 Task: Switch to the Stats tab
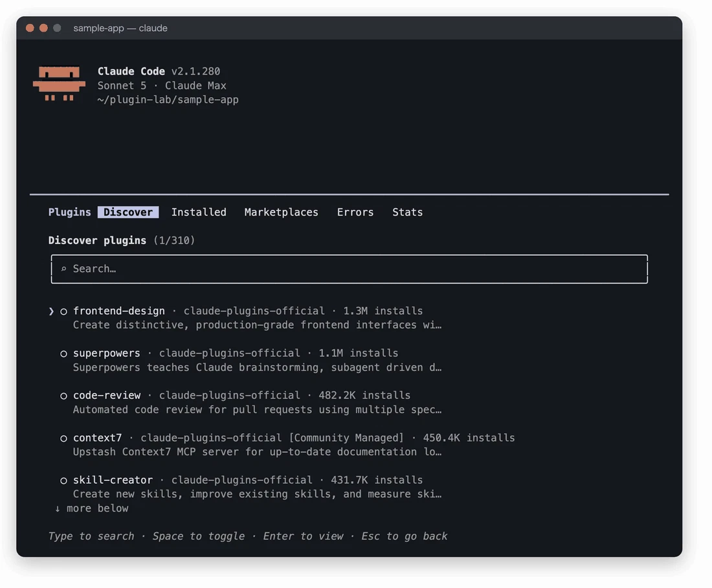coord(407,212)
